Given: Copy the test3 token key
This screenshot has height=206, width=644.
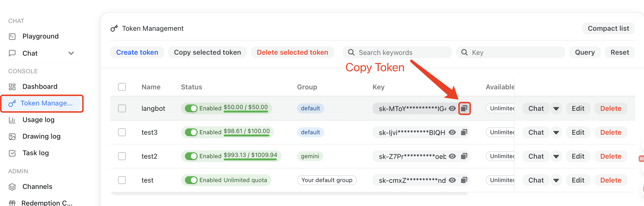Looking at the screenshot, I should 464,132.
